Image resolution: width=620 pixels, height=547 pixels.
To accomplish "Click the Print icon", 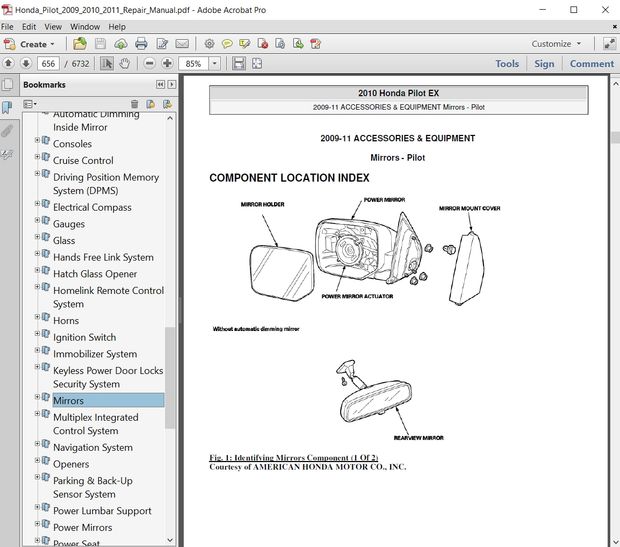I will coord(141,44).
